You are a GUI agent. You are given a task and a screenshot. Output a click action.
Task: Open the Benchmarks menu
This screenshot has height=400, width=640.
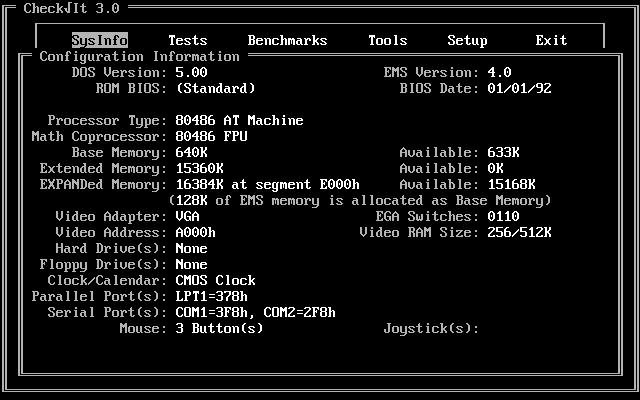(x=287, y=40)
